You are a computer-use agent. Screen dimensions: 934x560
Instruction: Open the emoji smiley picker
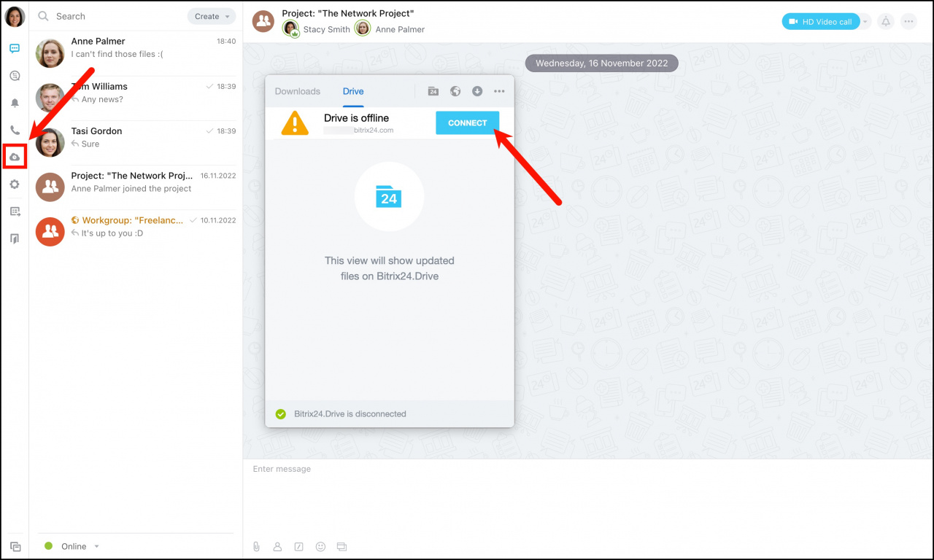pyautogui.click(x=320, y=546)
